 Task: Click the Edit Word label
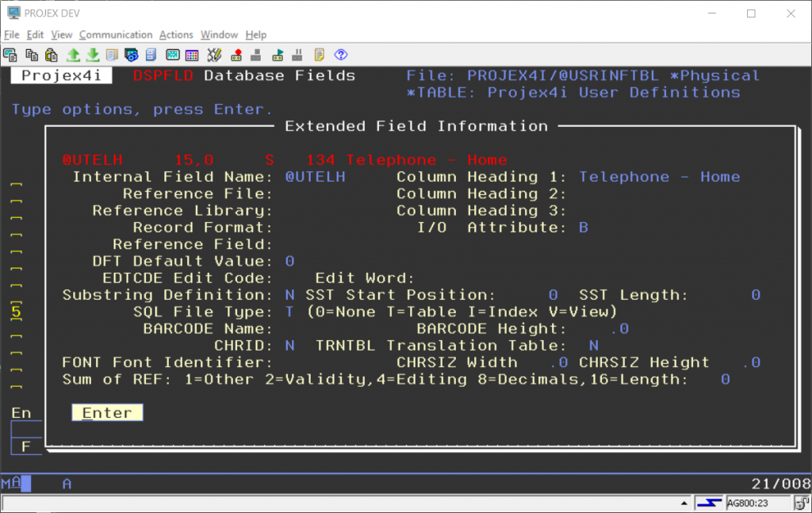365,278
